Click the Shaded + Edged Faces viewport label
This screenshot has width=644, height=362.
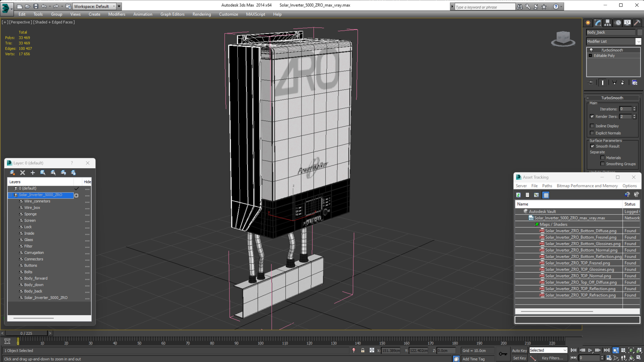pos(54,22)
